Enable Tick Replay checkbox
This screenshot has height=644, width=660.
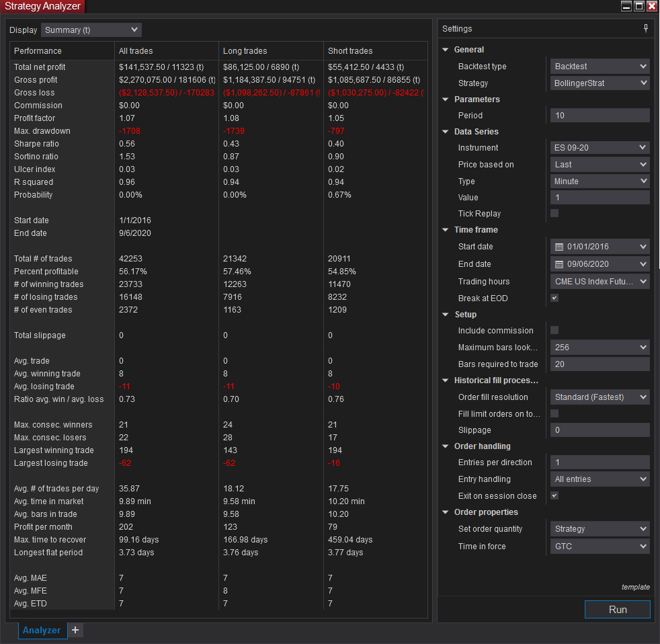coord(554,213)
